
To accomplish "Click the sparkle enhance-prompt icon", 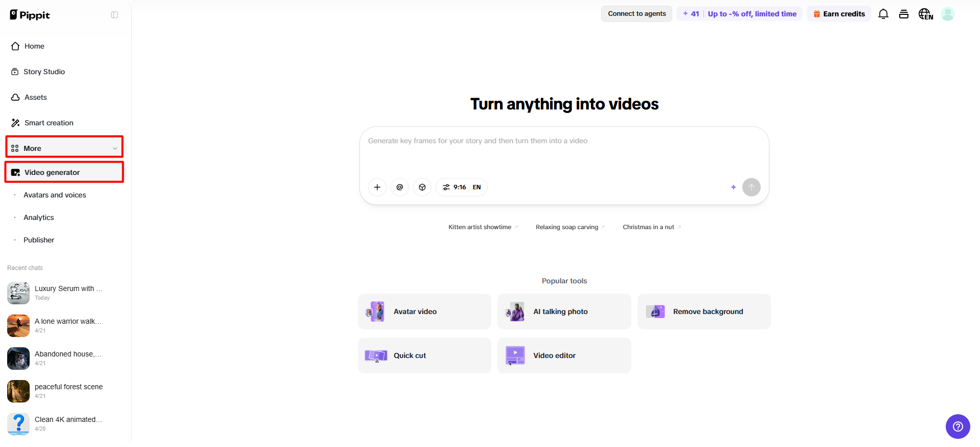I will [x=733, y=187].
